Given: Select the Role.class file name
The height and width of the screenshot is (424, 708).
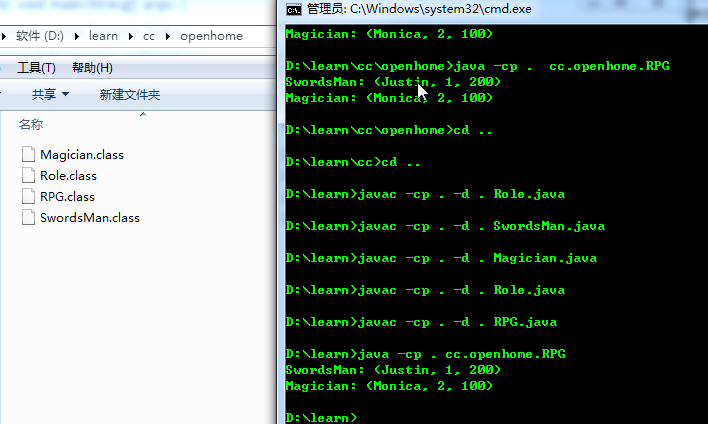Looking at the screenshot, I should click(68, 176).
